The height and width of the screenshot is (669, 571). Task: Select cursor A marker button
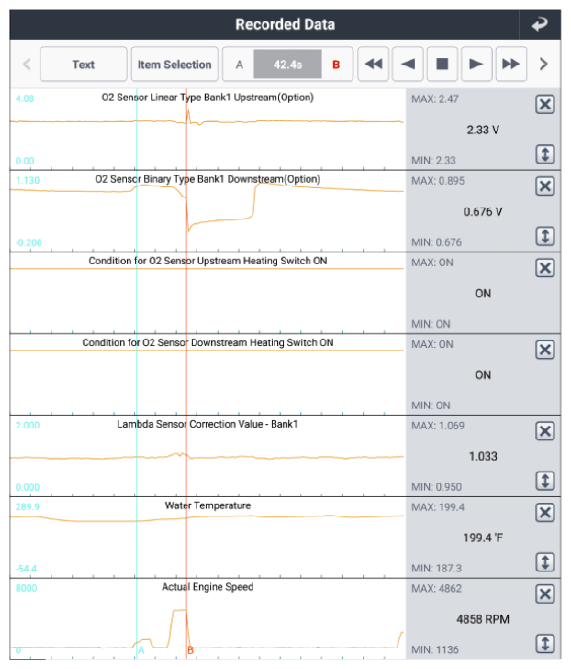[239, 64]
